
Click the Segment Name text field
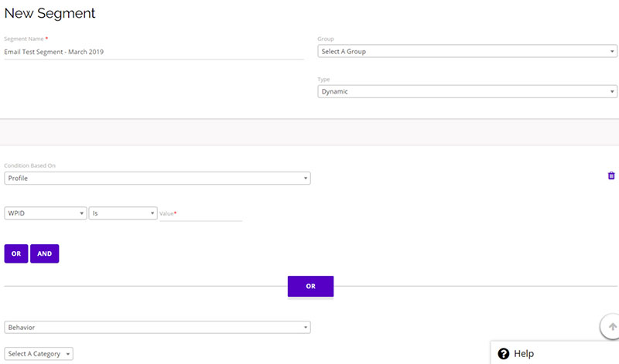click(154, 52)
